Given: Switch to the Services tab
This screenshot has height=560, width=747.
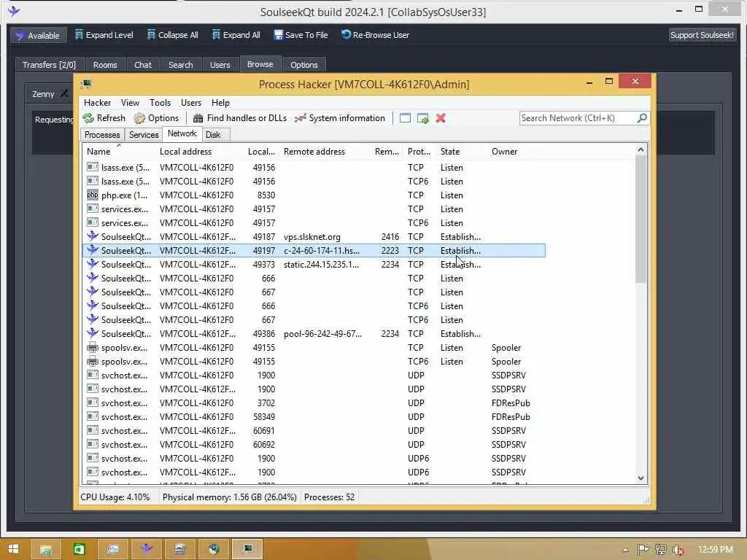Looking at the screenshot, I should pyautogui.click(x=144, y=135).
